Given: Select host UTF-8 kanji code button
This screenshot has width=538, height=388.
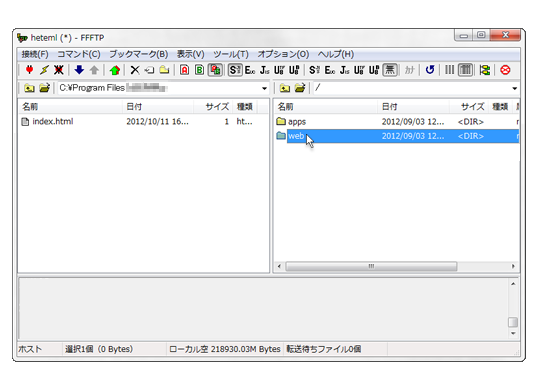Looking at the screenshot, I should (x=359, y=70).
